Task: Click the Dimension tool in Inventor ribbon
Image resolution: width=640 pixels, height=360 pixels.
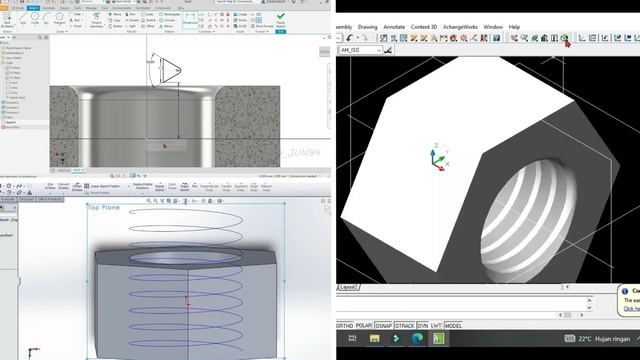Action: tap(190, 20)
